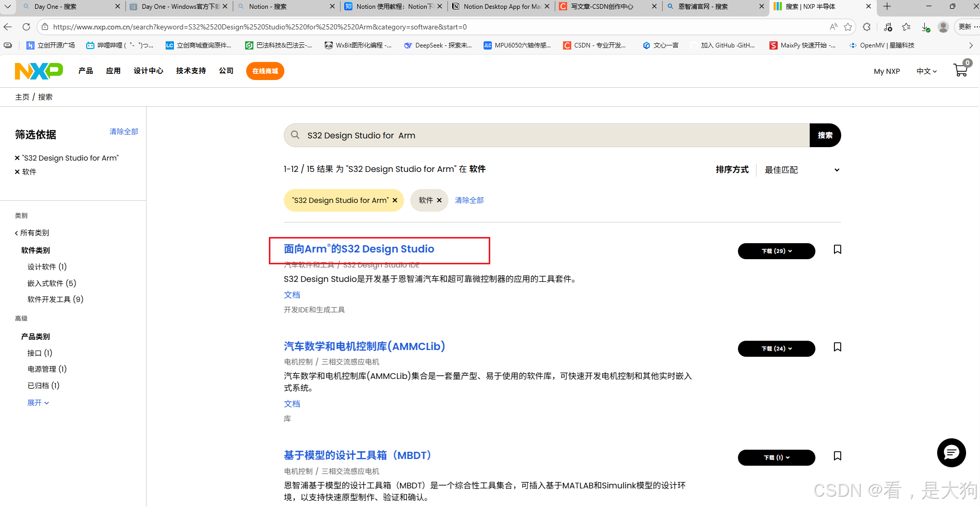The image size is (980, 507).
Task: Expand more product categories with 展开
Action: coord(38,403)
